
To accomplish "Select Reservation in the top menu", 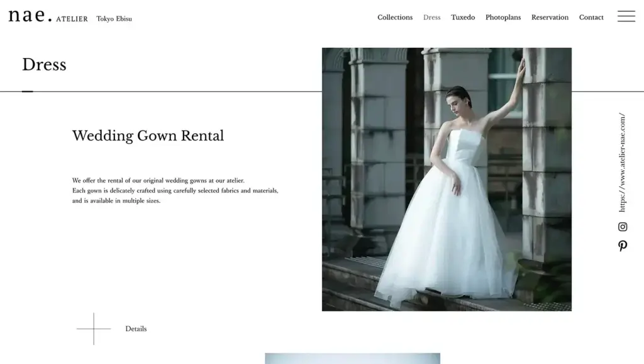I will click(550, 17).
